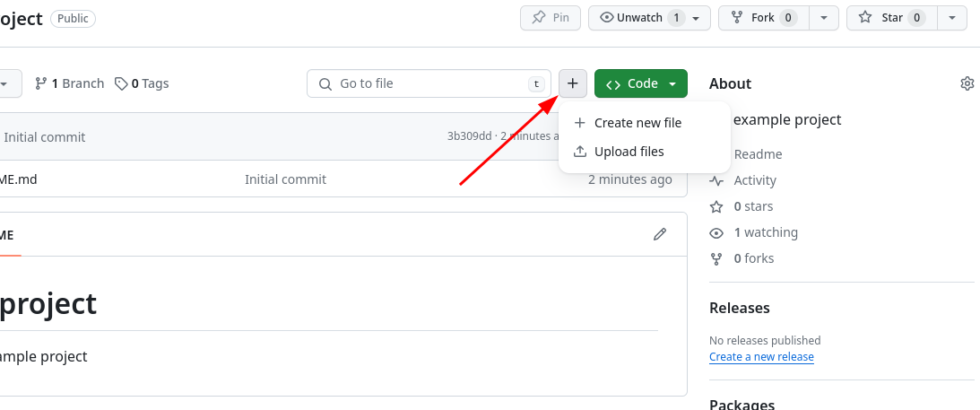Image resolution: width=980 pixels, height=410 pixels.
Task: Open the 0 Tags page
Action: tap(143, 83)
